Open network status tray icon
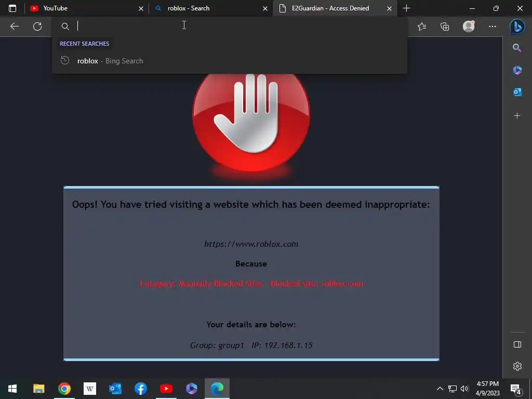532x399 pixels. click(453, 389)
